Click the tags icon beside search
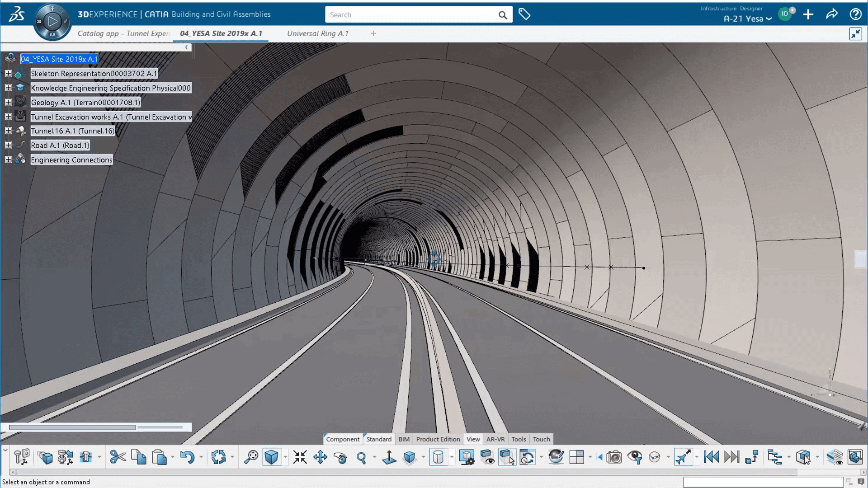This screenshot has height=488, width=868. coord(524,14)
